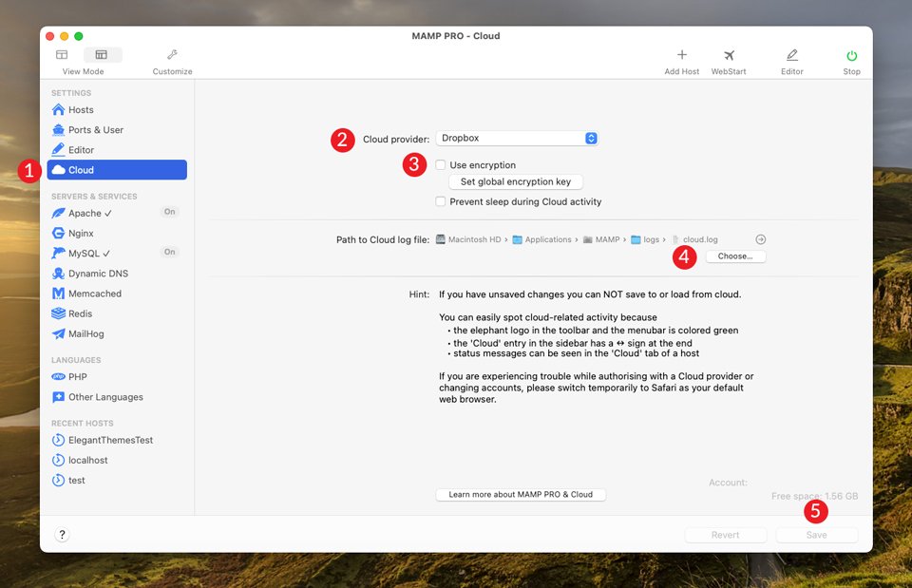912x588 pixels.
Task: Click the Add Host plus icon
Action: tap(681, 56)
